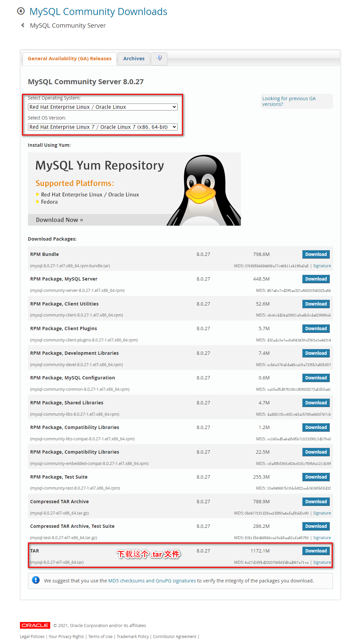
Task: Open Contributor Agreement footer link
Action: click(x=175, y=637)
